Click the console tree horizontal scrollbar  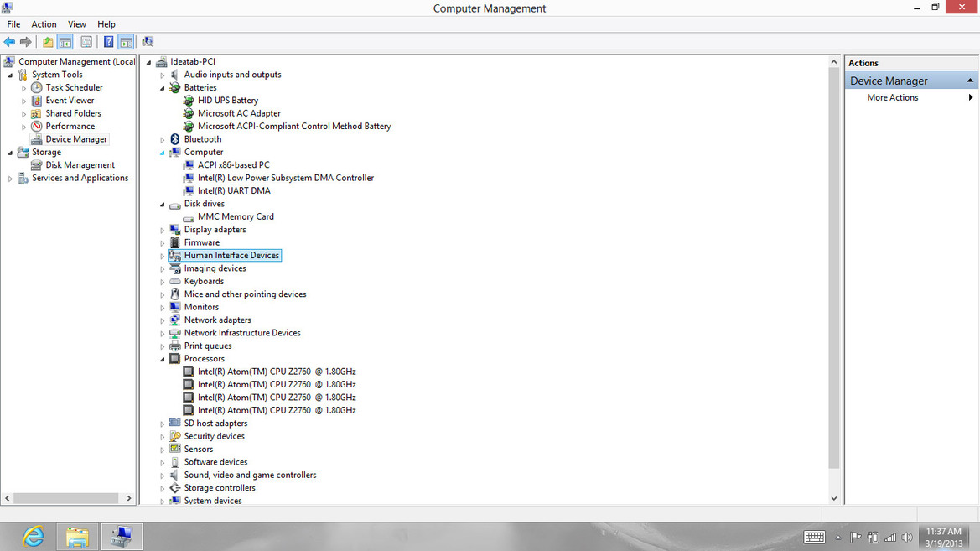coord(66,498)
